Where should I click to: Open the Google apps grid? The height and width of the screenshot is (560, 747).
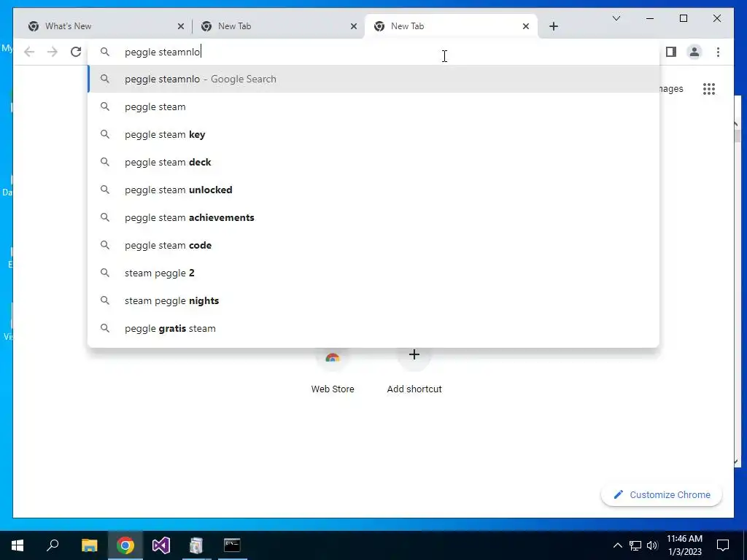coord(709,89)
